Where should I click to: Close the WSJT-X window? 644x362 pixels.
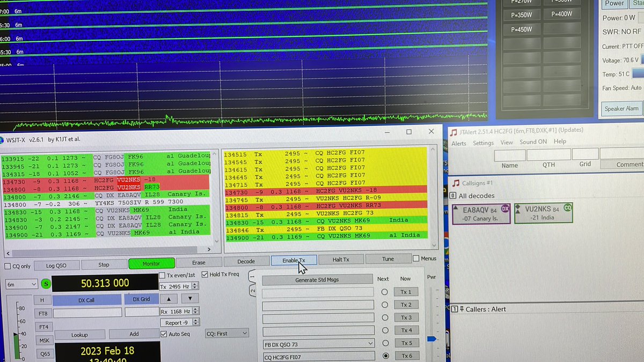click(x=431, y=131)
